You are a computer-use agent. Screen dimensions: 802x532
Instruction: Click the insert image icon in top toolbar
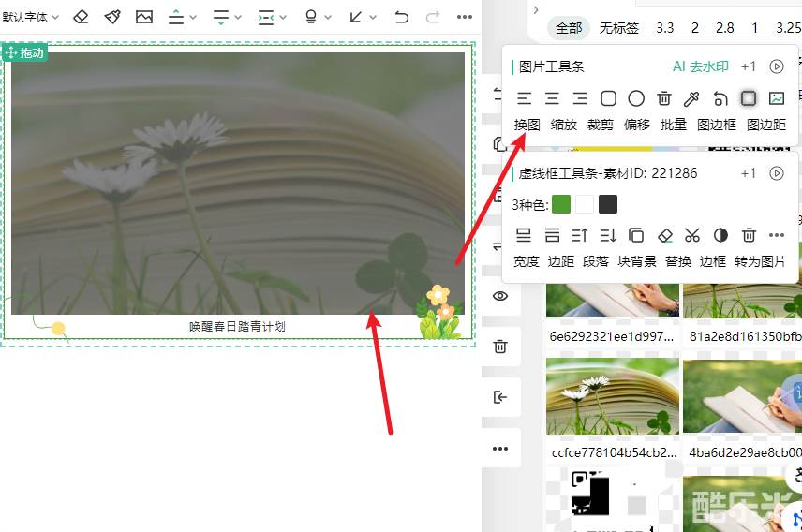coord(143,17)
